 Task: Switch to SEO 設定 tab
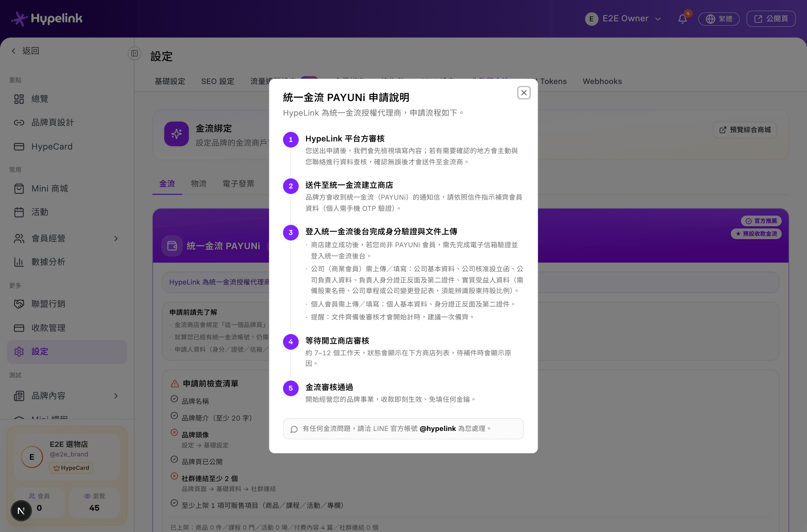(218, 81)
